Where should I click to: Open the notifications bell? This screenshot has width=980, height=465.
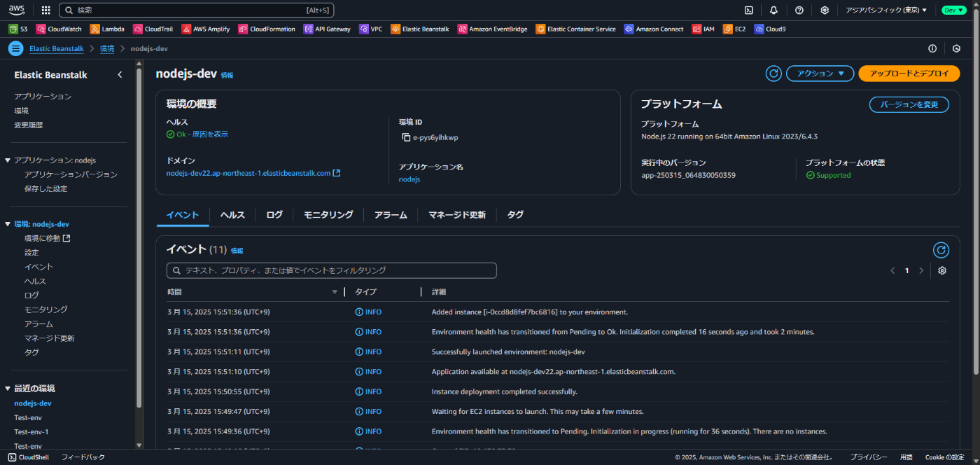coord(773,11)
